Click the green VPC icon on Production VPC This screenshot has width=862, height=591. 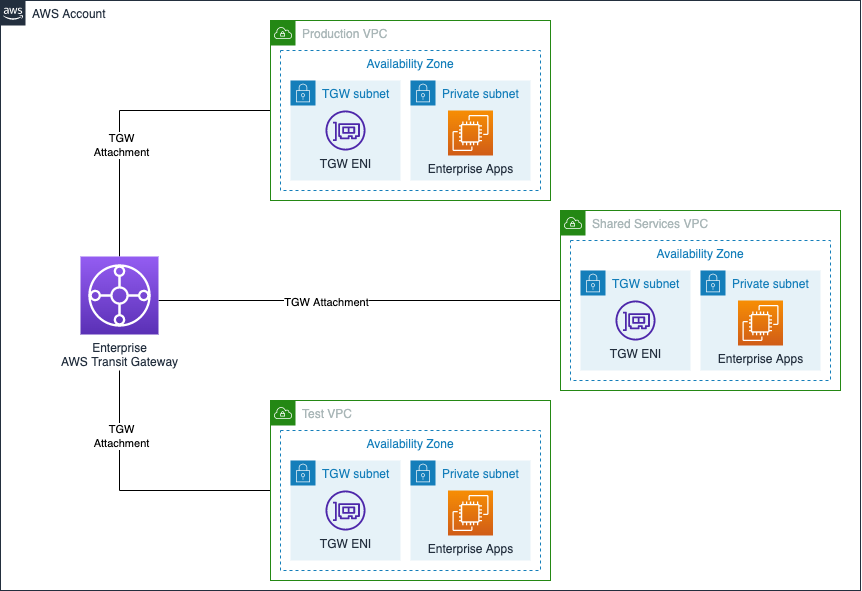point(282,33)
